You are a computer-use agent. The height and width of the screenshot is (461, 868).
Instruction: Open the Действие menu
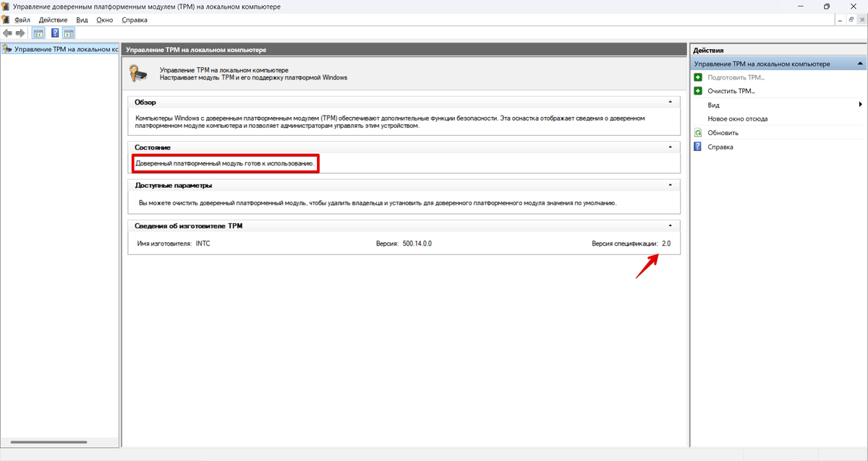click(x=54, y=20)
